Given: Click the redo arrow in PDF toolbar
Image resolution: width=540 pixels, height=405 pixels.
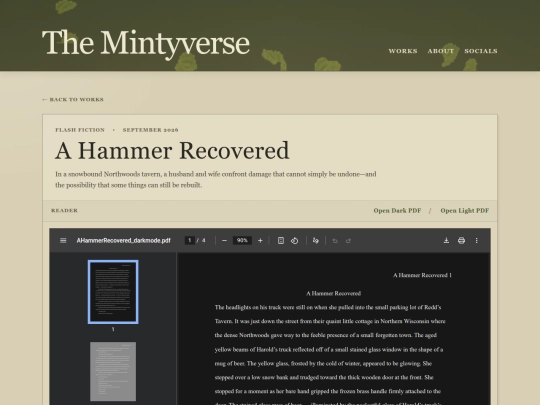Looking at the screenshot, I should 348,240.
